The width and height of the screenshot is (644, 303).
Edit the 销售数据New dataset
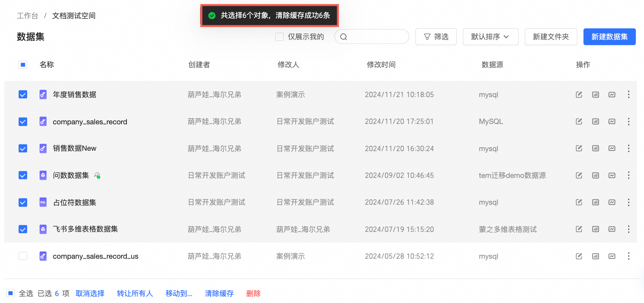579,148
